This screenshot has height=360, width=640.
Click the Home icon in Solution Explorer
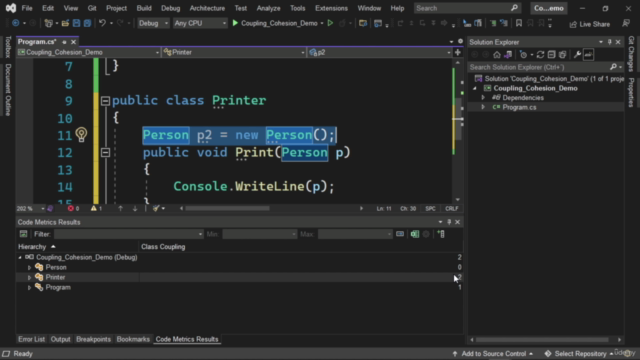(x=497, y=55)
